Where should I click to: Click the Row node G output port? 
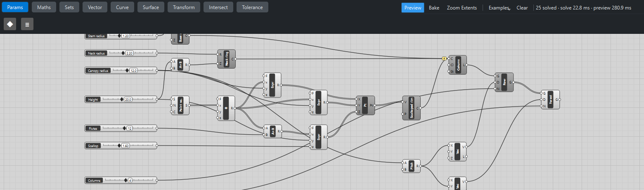pyautogui.click(x=514, y=82)
